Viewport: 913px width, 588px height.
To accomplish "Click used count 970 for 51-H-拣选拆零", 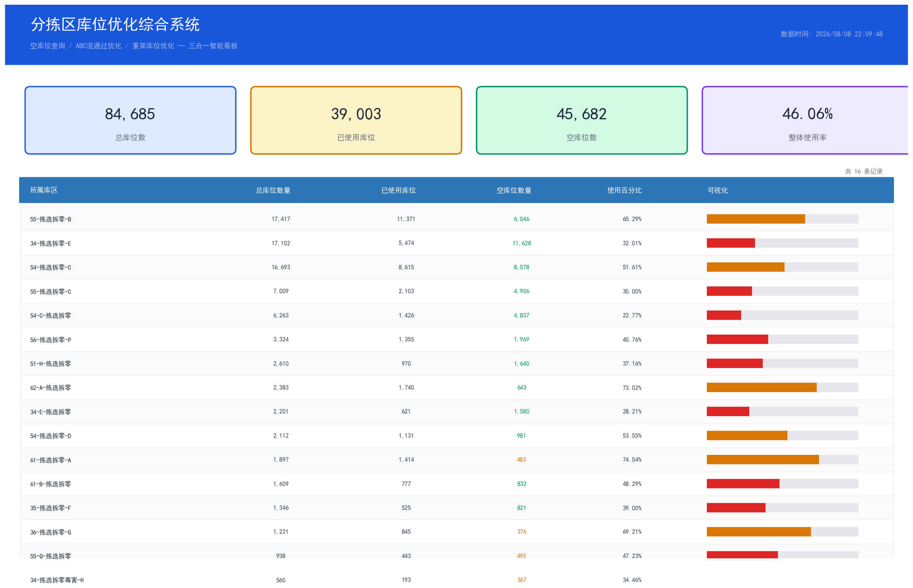I will coord(406,363).
